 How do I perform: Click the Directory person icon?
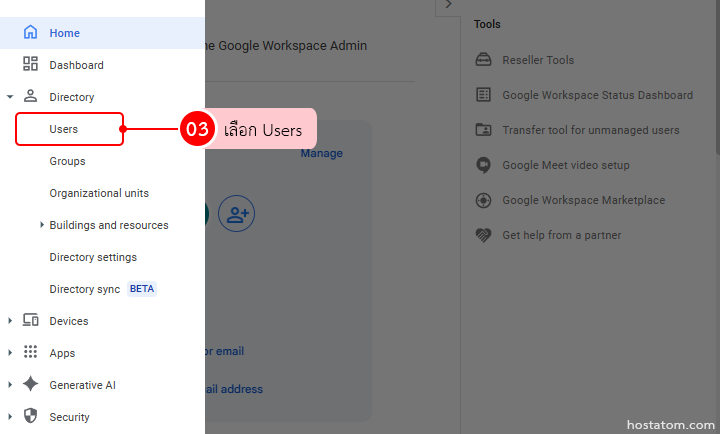[30, 96]
